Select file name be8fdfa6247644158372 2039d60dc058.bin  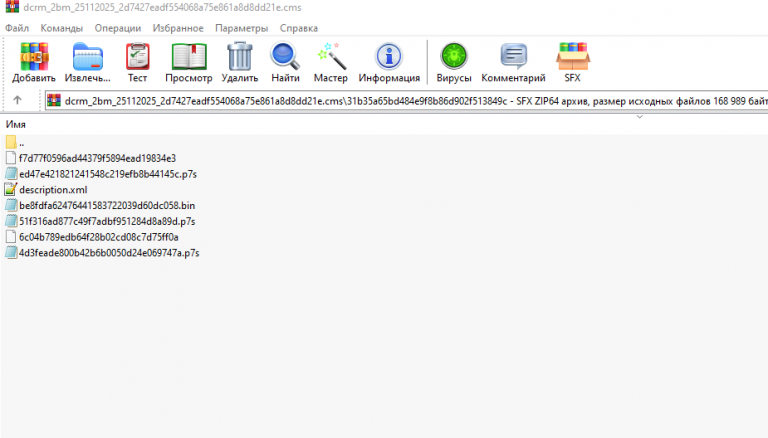coord(107,205)
